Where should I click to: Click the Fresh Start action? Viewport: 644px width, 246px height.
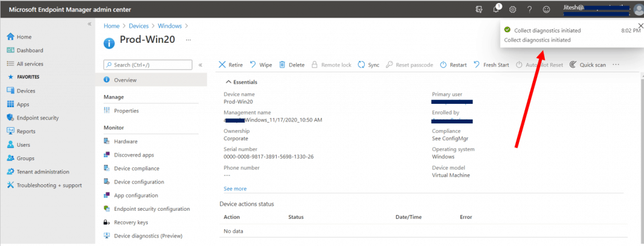coord(491,65)
